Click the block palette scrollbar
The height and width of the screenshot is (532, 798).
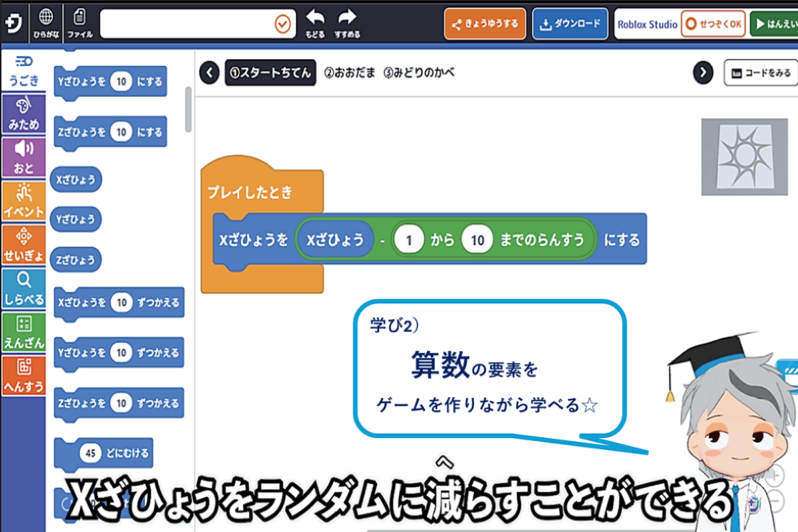pos(188,109)
